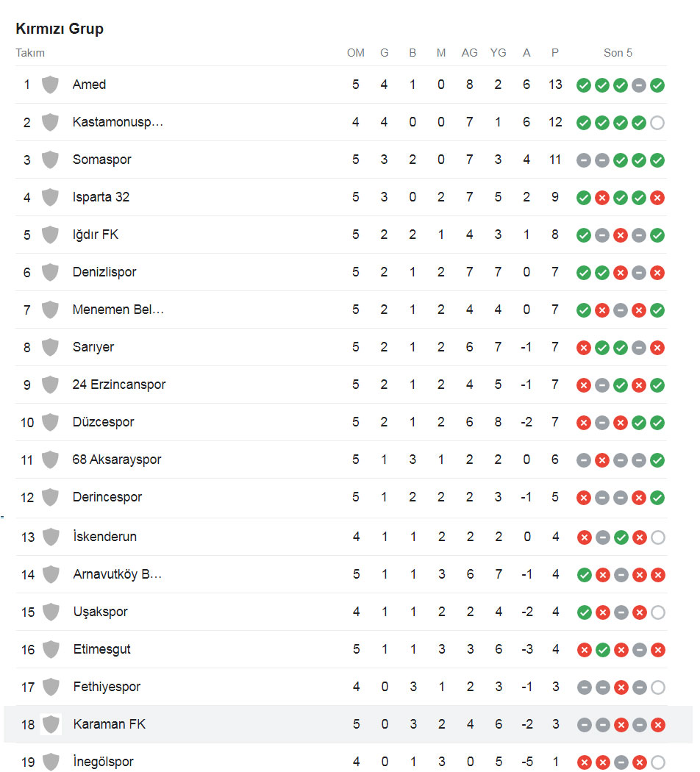The height and width of the screenshot is (772, 700).
Task: Click the Denizlispor team crest icon
Action: [50, 272]
